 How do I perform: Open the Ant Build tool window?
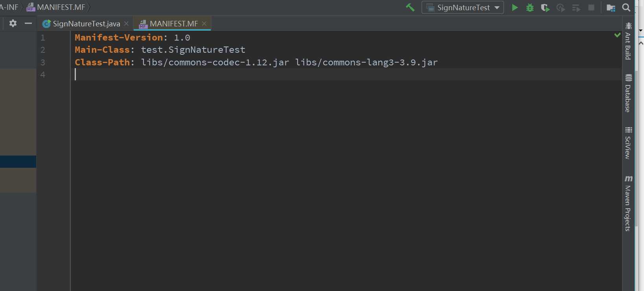coord(628,41)
